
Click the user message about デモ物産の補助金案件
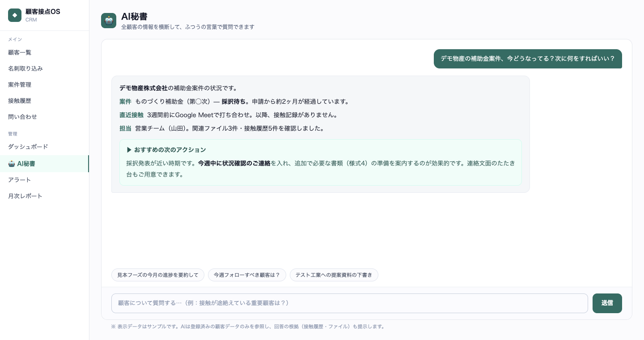tap(528, 59)
